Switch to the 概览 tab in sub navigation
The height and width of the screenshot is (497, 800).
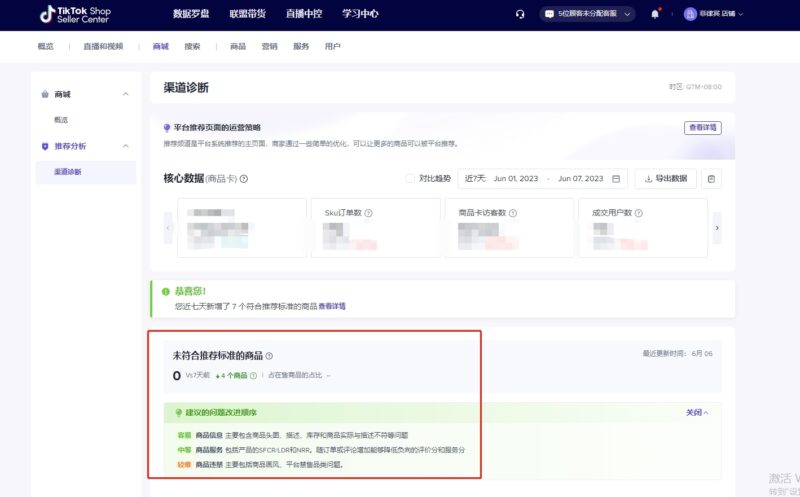click(x=45, y=46)
